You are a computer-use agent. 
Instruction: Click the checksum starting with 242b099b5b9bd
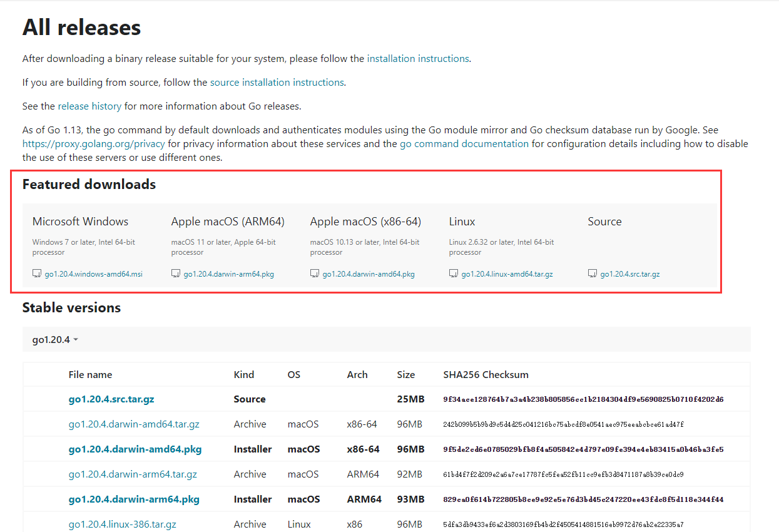[x=563, y=424]
